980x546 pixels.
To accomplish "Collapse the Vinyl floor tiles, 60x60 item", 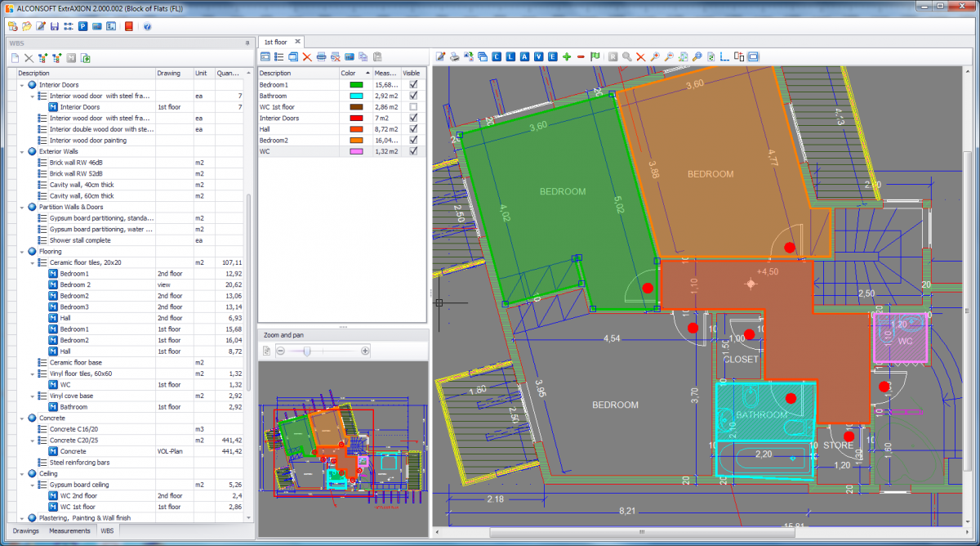I will (32, 374).
